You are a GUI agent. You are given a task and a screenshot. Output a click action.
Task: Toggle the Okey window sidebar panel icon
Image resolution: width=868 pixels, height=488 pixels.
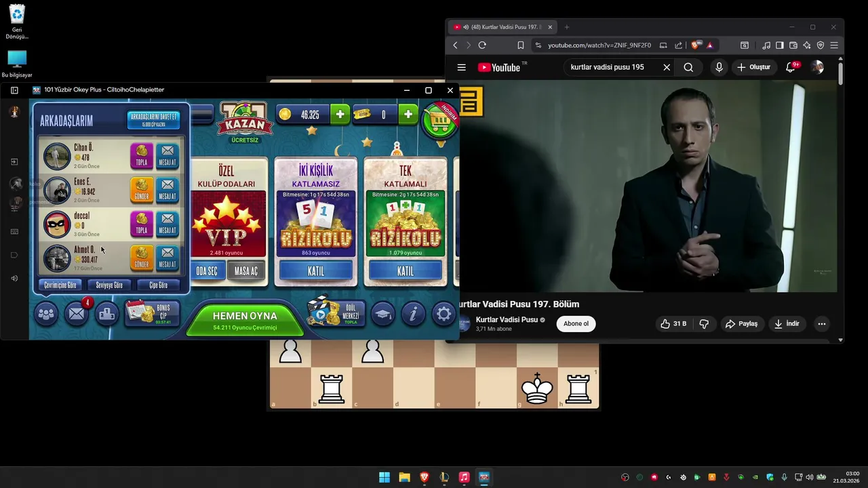[x=14, y=90]
